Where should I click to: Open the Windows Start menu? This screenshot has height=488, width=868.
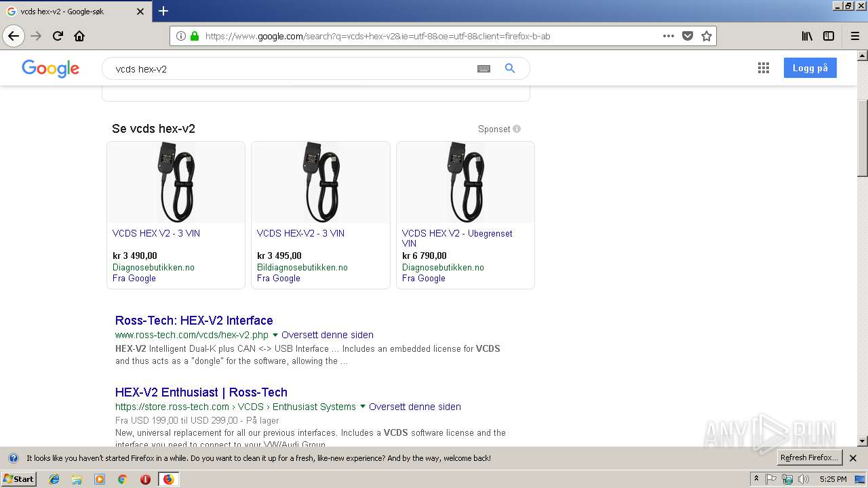pyautogui.click(x=19, y=479)
